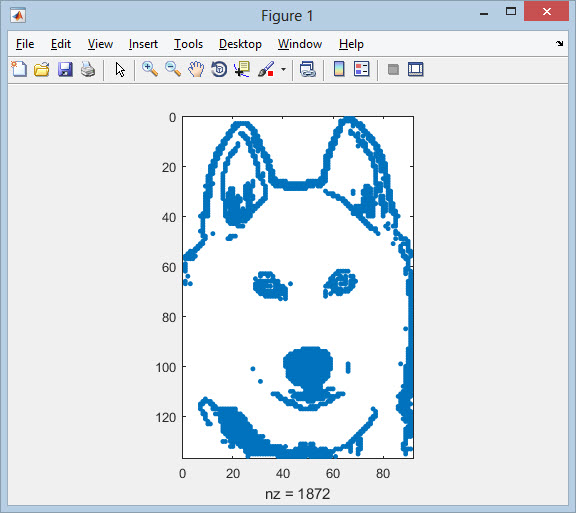Viewport: 576px width, 513px height.
Task: Open the Tools menu
Action: (x=188, y=44)
